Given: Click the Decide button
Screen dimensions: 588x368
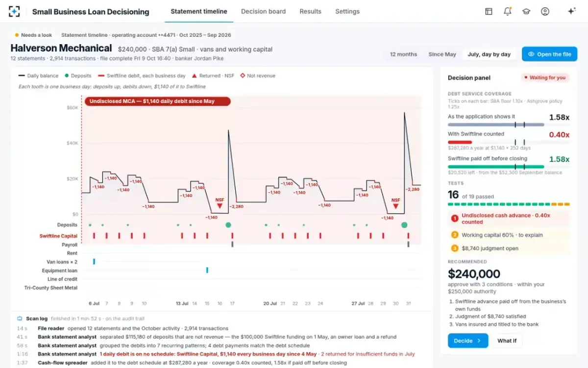Looking at the screenshot, I should point(468,341).
